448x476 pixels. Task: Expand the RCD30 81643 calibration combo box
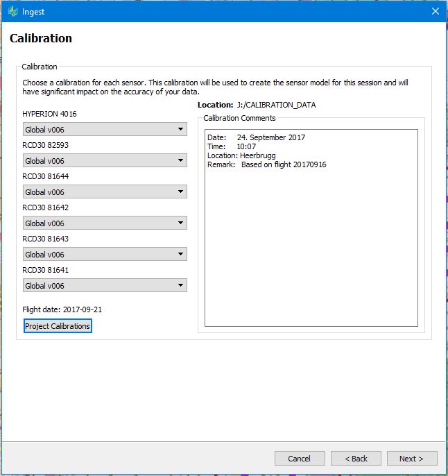105,254
